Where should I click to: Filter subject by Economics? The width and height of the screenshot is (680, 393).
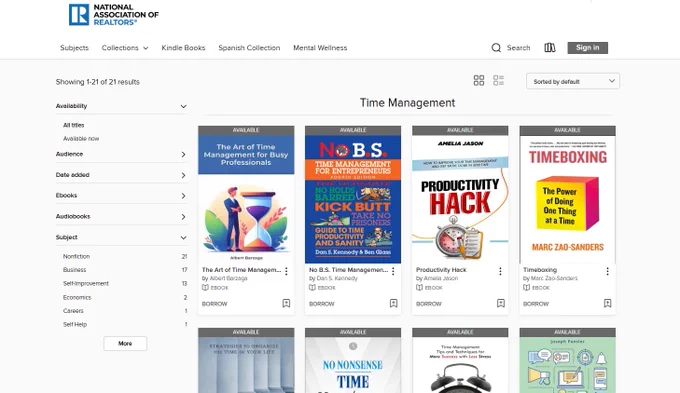[x=77, y=297]
